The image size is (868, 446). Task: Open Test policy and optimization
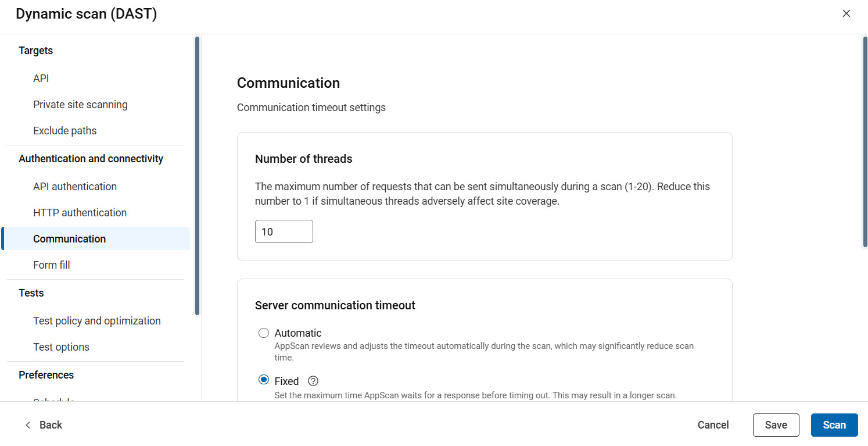(96, 320)
